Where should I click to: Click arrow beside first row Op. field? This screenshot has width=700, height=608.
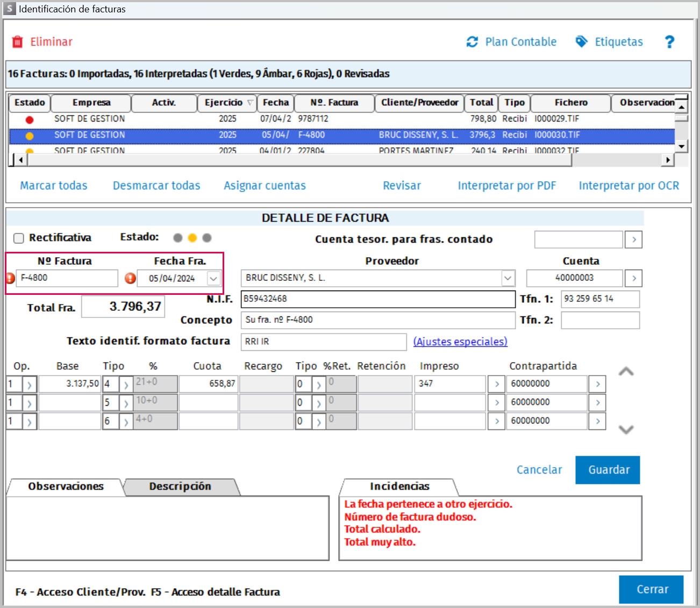(x=30, y=385)
